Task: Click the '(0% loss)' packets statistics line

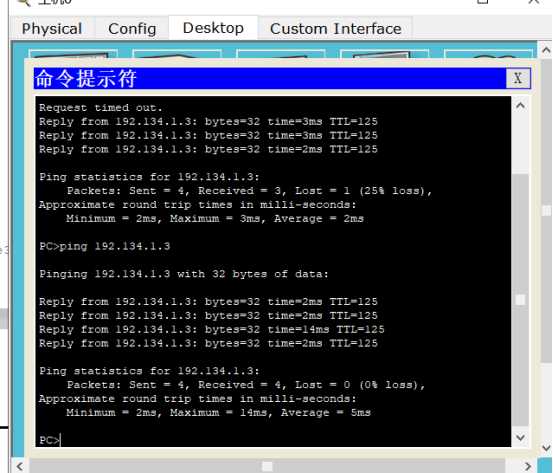Action: 246,385
